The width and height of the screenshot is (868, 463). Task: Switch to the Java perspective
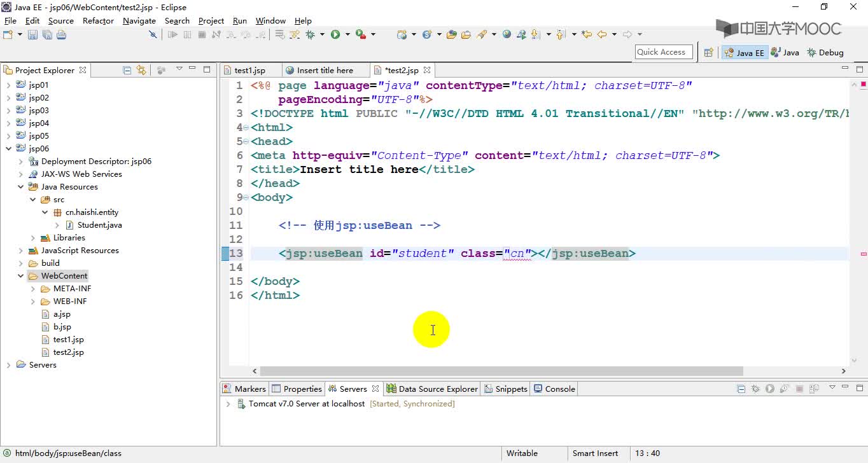coord(785,53)
